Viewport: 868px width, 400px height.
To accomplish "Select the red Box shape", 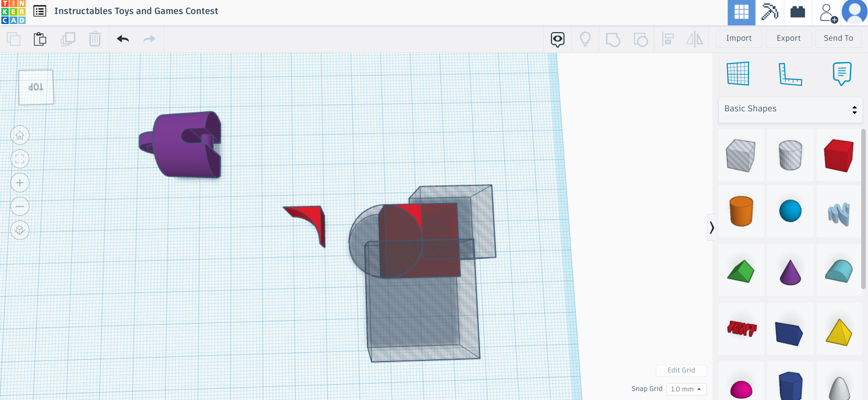I will (839, 155).
